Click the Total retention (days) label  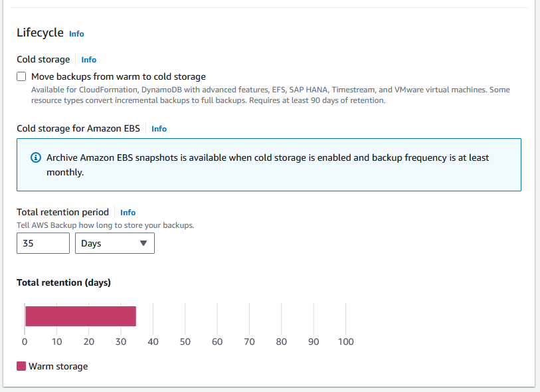tap(63, 282)
